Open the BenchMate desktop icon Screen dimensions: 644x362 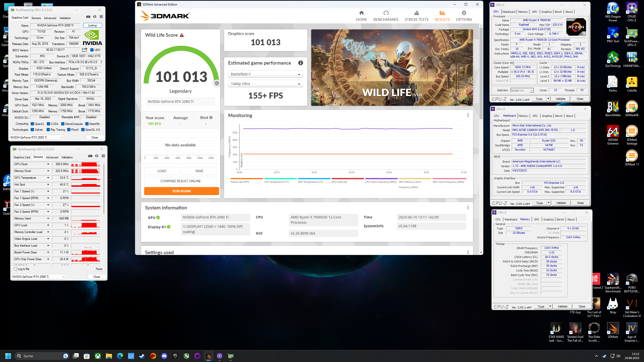[x=613, y=109]
